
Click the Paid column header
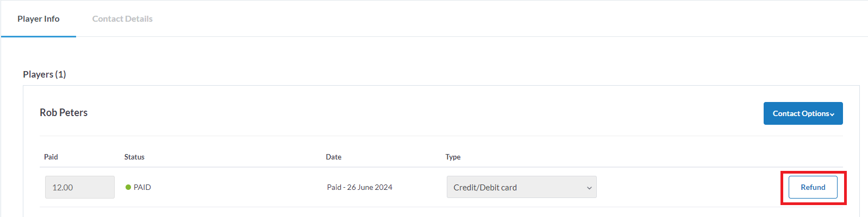51,157
